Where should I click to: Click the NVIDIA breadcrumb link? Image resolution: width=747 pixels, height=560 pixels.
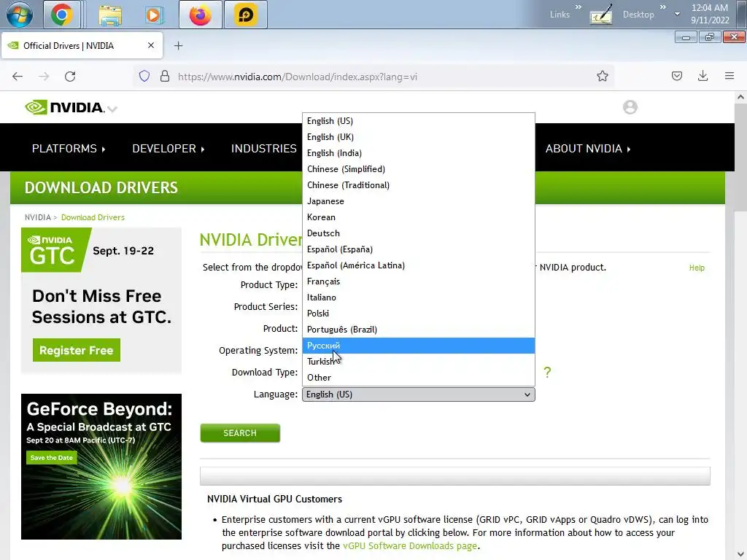click(x=38, y=217)
